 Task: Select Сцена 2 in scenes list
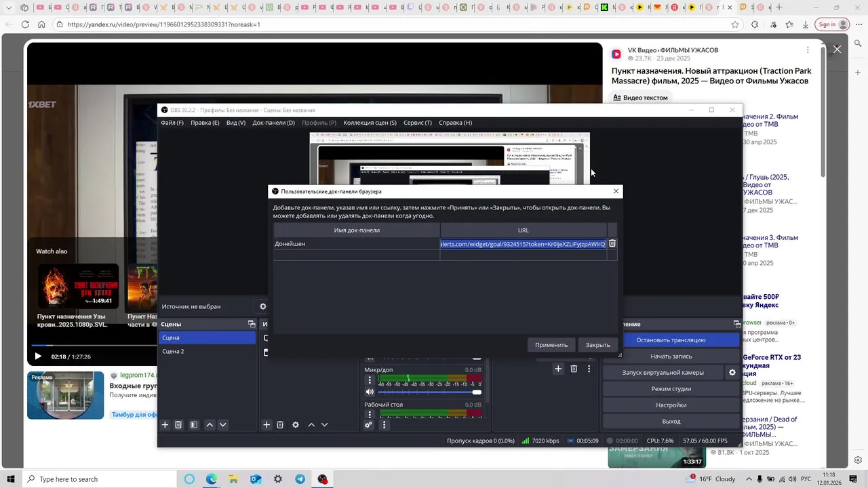[208, 351]
